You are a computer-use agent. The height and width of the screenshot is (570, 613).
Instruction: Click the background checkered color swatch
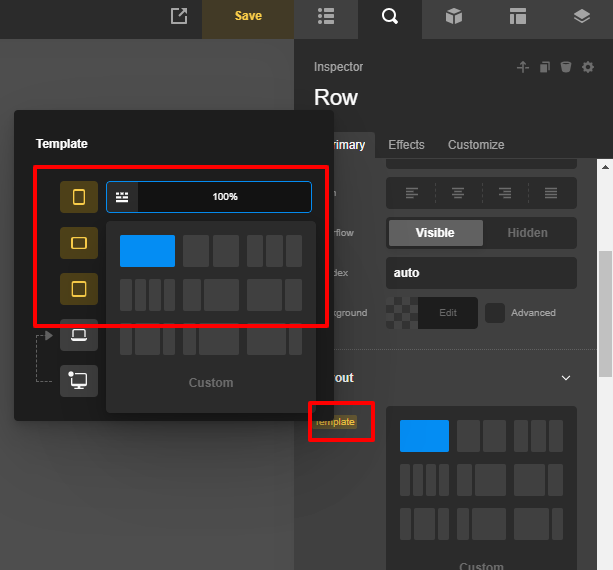(x=402, y=313)
